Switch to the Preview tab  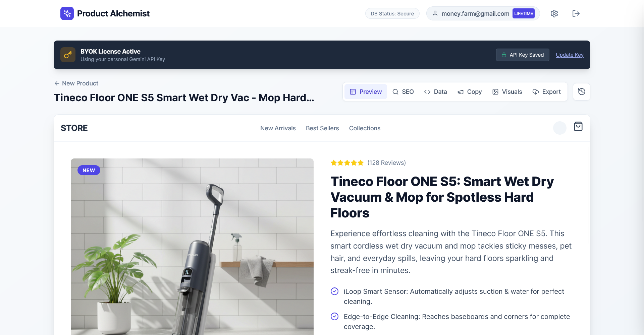pos(366,92)
